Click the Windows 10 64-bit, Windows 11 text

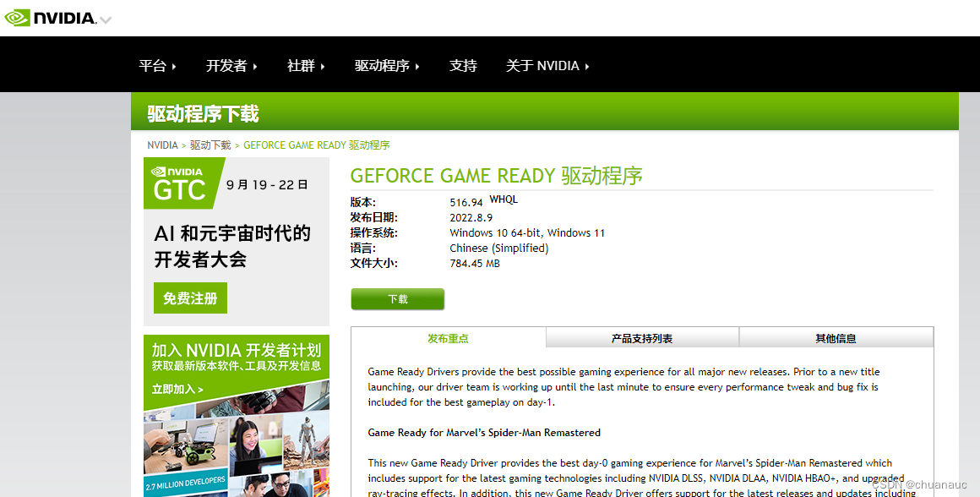[527, 232]
